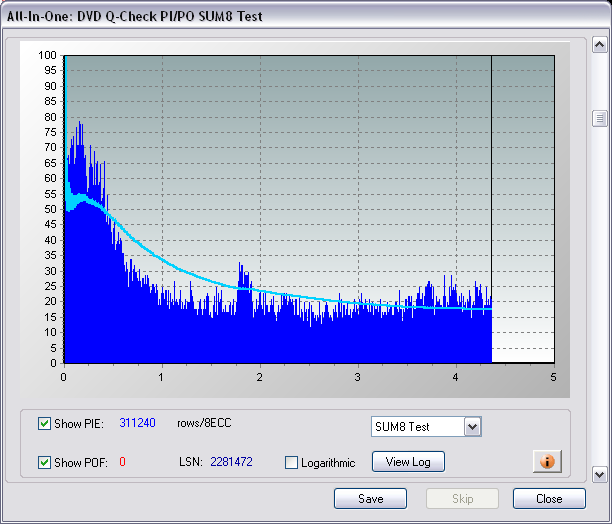Screen dimensions: 612x524
Task: Click the Save button
Action: (370, 499)
